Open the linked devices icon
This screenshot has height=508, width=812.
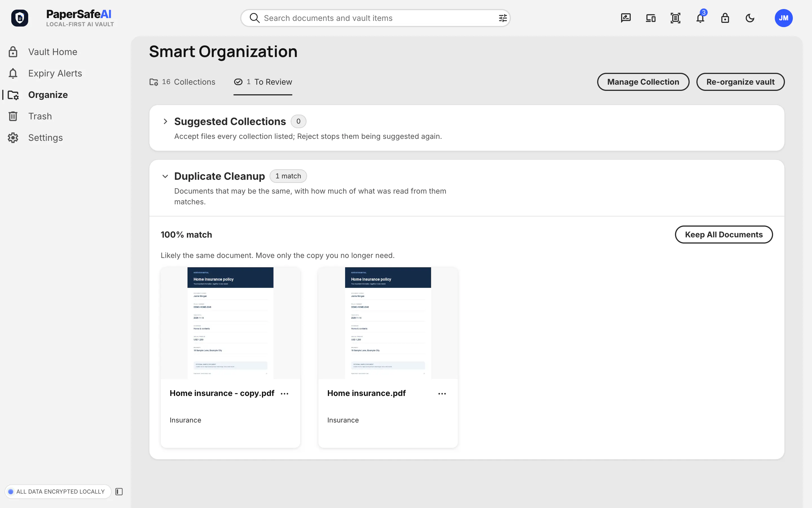pyautogui.click(x=651, y=18)
